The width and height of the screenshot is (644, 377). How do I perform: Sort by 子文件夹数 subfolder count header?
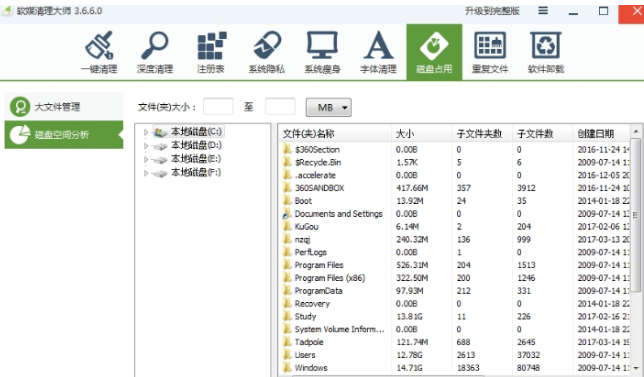[x=482, y=133]
